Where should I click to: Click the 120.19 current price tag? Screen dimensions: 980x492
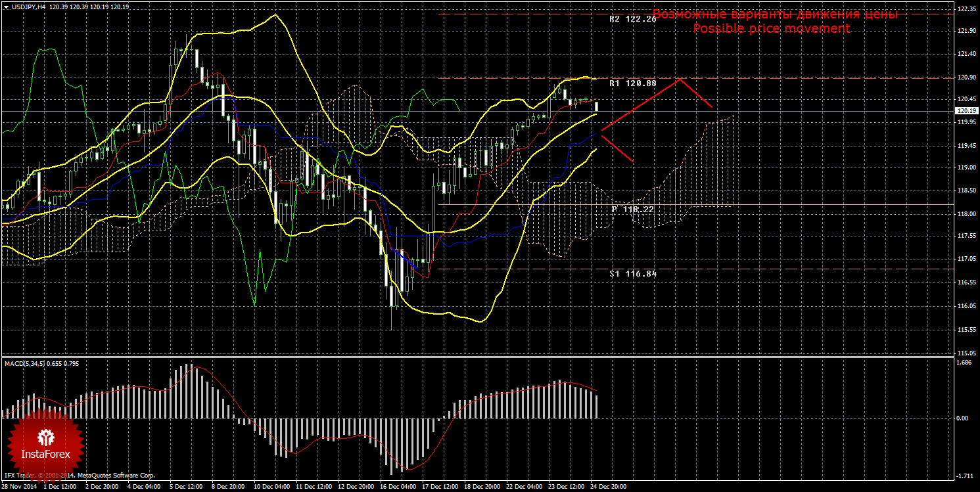pos(965,111)
